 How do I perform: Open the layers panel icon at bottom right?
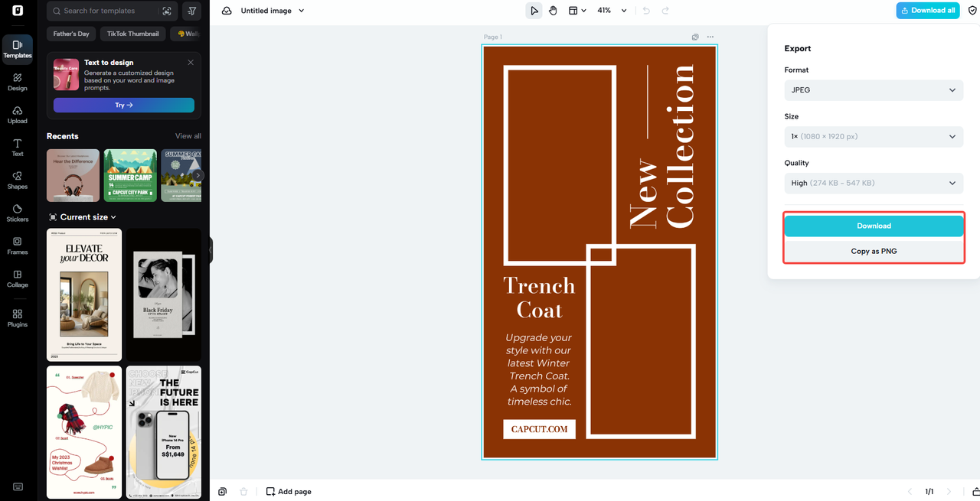[975, 491]
